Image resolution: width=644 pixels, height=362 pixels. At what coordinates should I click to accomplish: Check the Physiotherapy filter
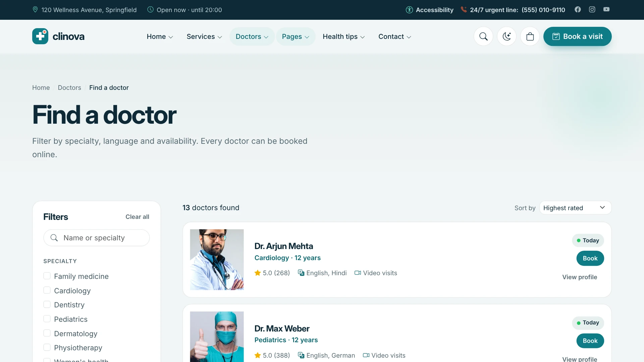pyautogui.click(x=47, y=347)
